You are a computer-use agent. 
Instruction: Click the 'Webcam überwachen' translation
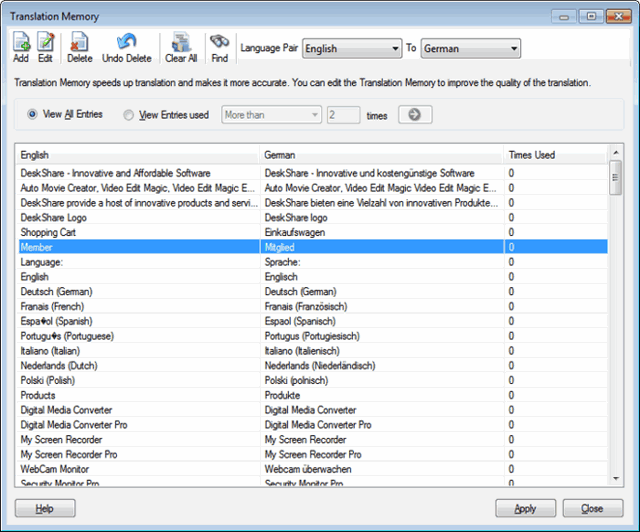coord(308,469)
